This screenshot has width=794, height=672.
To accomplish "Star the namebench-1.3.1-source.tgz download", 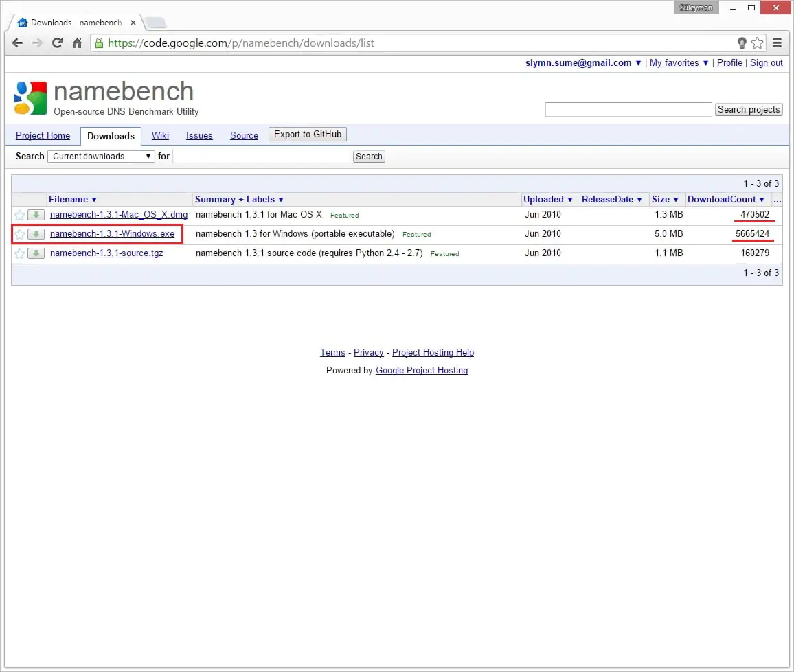I will (20, 254).
